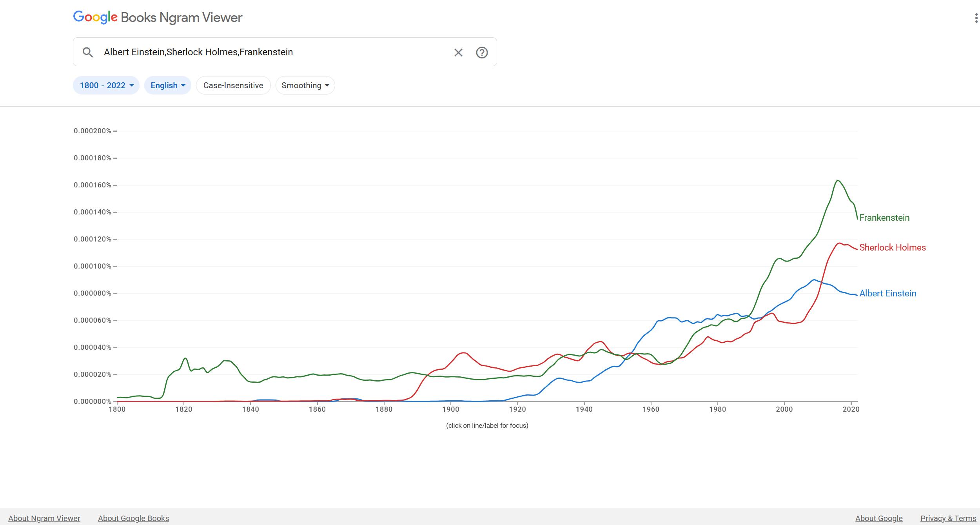Focus the Frankenstein series label
Screen dimensions: 980x525
pyautogui.click(x=884, y=218)
